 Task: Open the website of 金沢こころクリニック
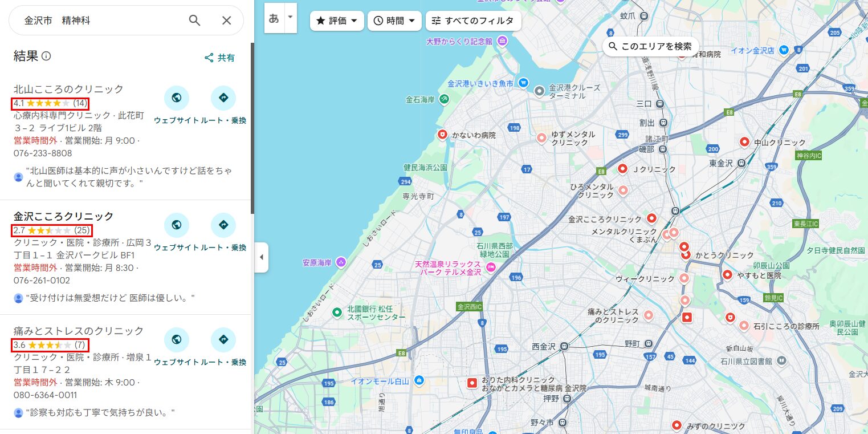(x=176, y=225)
